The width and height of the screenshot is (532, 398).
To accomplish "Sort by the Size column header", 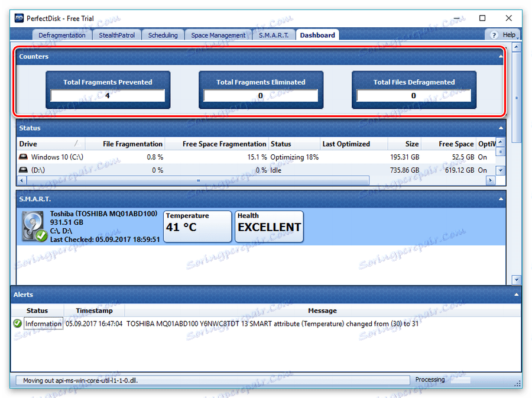I will tap(404, 144).
